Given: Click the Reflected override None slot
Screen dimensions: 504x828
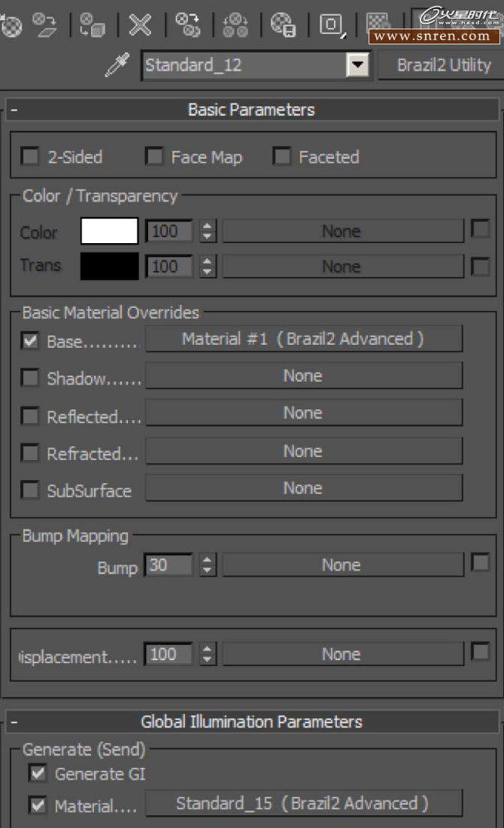Looking at the screenshot, I should point(304,413).
